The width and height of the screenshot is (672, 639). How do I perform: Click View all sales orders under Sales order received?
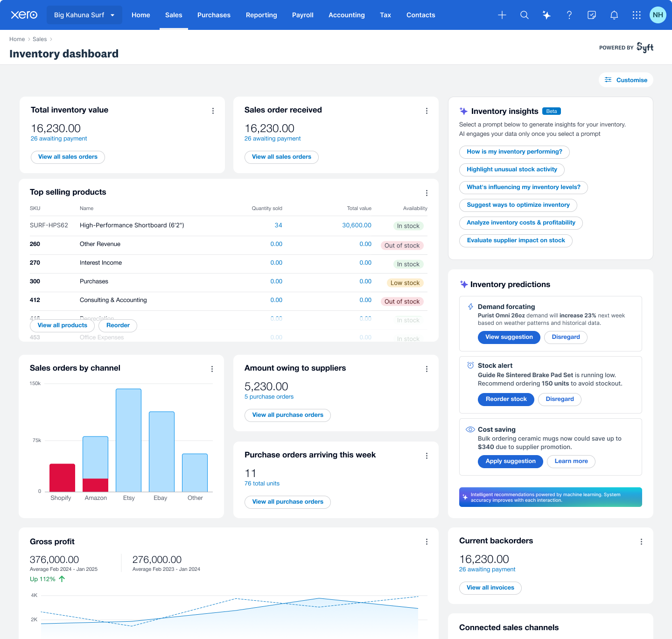click(x=281, y=157)
